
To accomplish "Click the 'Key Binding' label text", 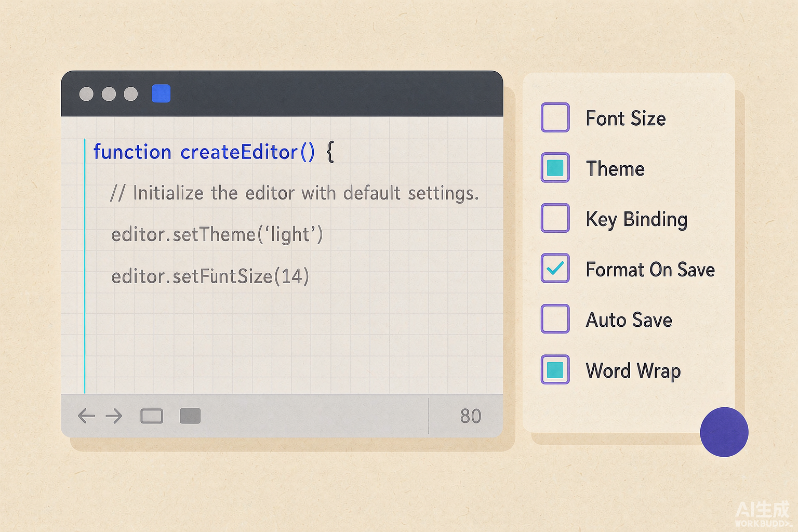I will pyautogui.click(x=637, y=220).
